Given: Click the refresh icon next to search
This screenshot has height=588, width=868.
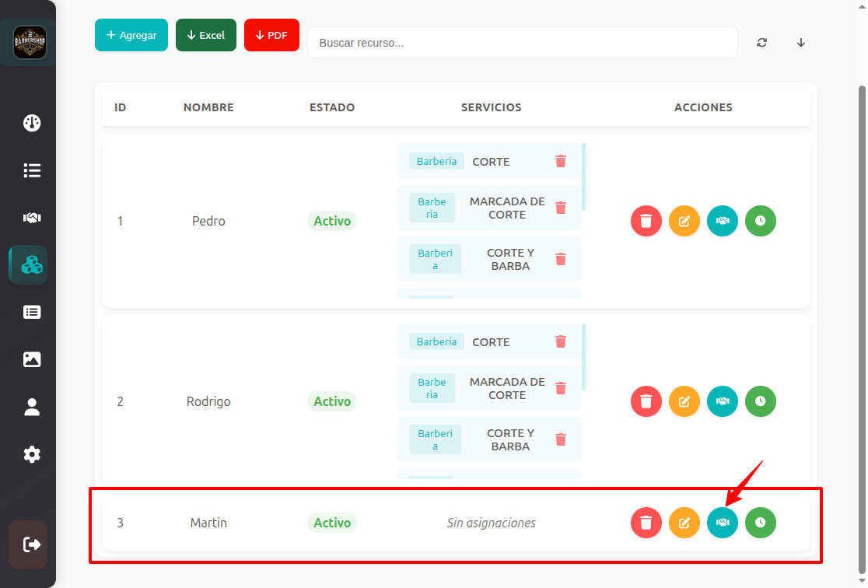Looking at the screenshot, I should click(x=761, y=43).
